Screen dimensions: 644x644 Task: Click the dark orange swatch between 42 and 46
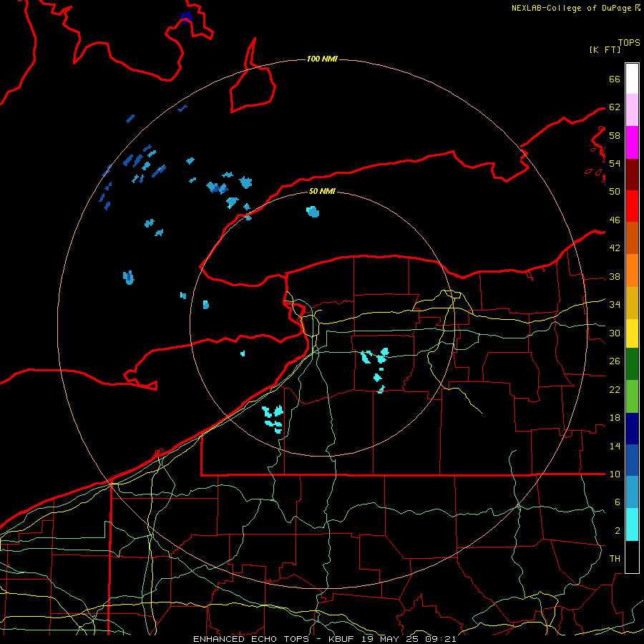pyautogui.click(x=632, y=238)
